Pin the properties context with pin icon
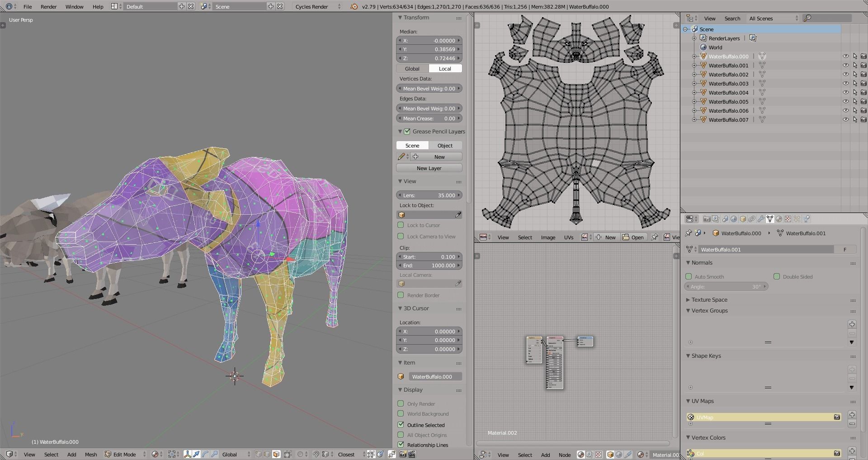Viewport: 868px width, 460px height. (688, 233)
